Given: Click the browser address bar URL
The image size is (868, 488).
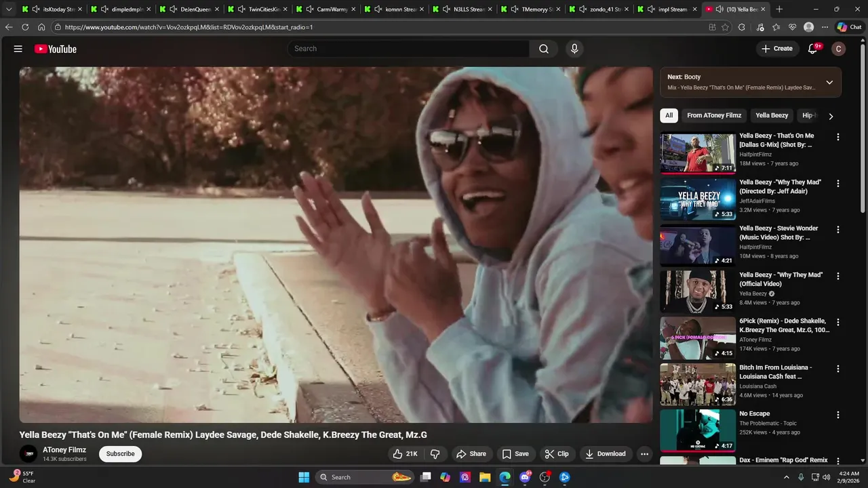Looking at the screenshot, I should 189,27.
